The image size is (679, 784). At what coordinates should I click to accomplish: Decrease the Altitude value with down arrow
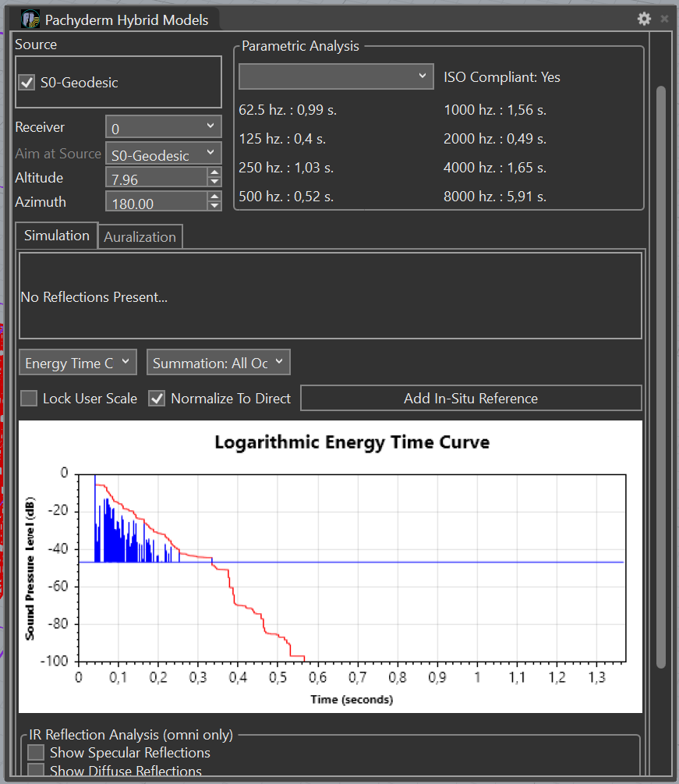pos(214,182)
